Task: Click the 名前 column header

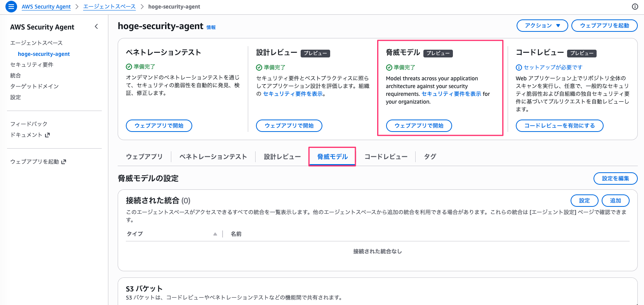Action: 236,234
